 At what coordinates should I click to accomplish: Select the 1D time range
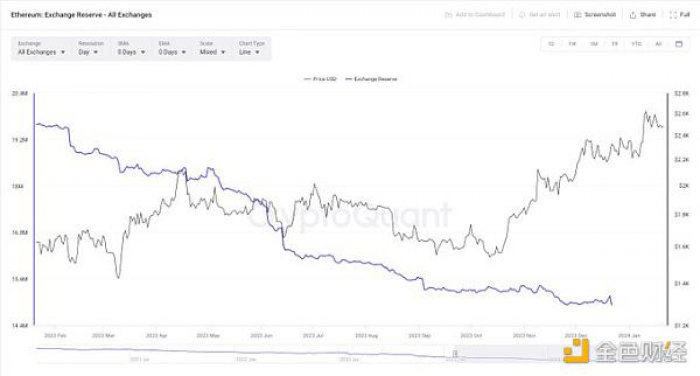[x=551, y=44]
